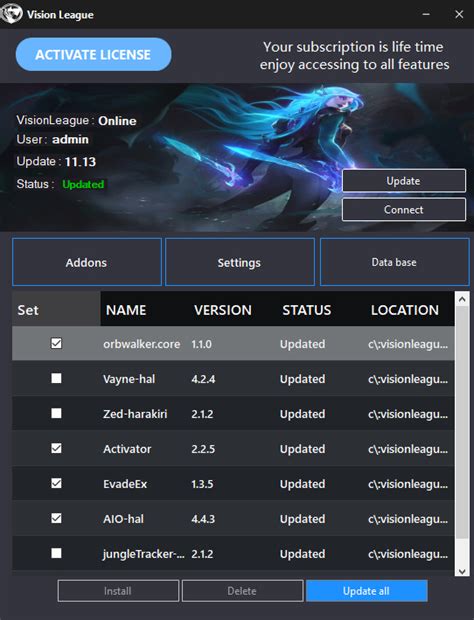The height and width of the screenshot is (620, 474).
Task: Check the Zed-harakiri checkbox
Action: (56, 413)
